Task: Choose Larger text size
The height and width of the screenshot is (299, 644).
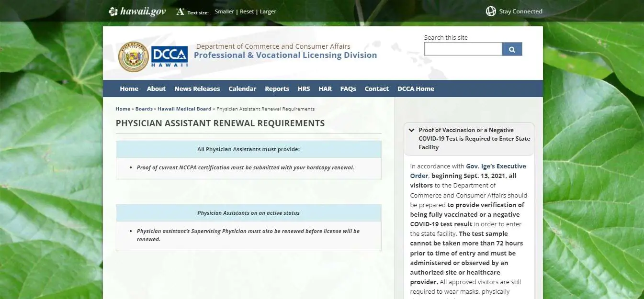Action: tap(268, 11)
